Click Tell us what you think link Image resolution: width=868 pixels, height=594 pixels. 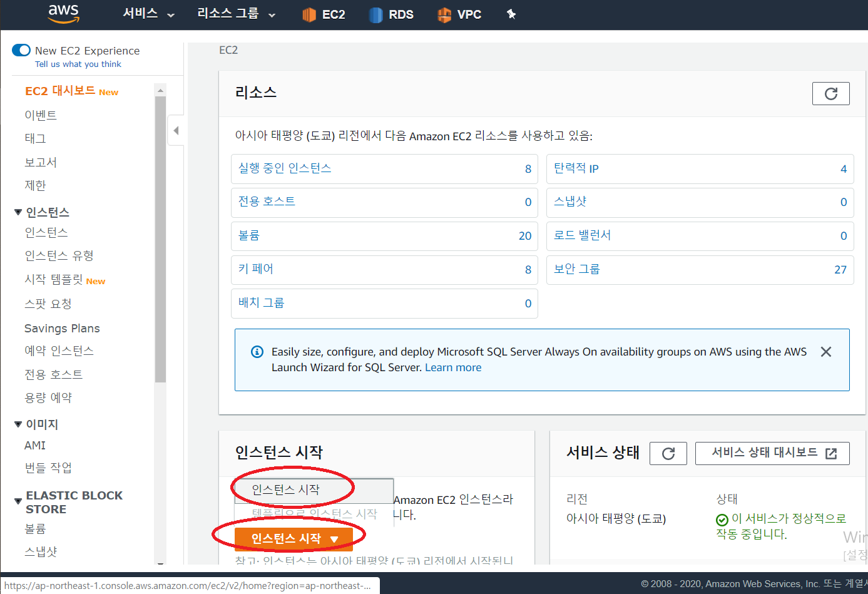pos(78,64)
